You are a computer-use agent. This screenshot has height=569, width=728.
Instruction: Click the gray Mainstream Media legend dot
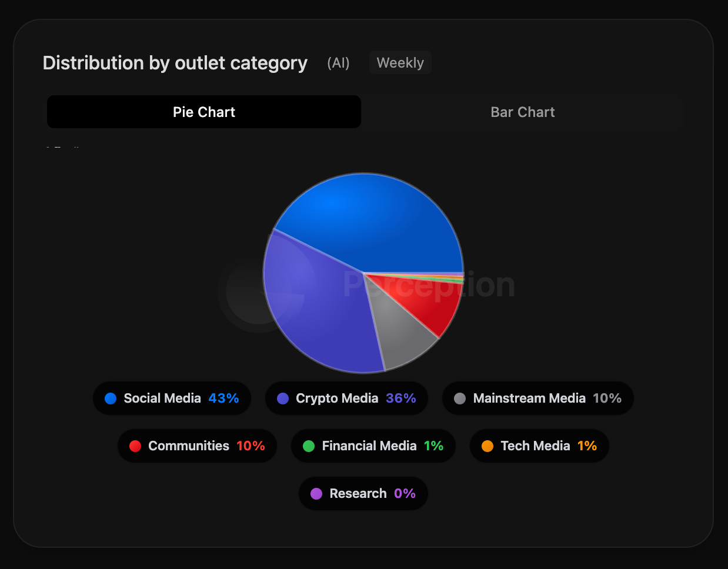click(460, 399)
